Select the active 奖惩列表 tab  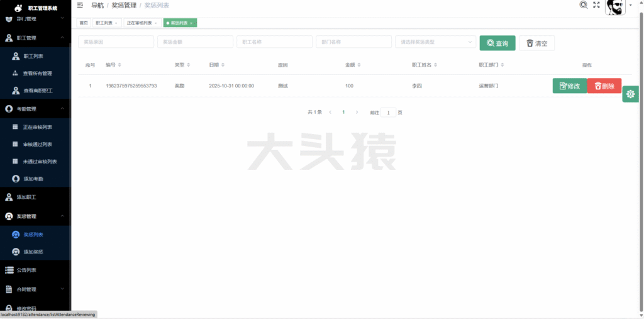click(179, 23)
